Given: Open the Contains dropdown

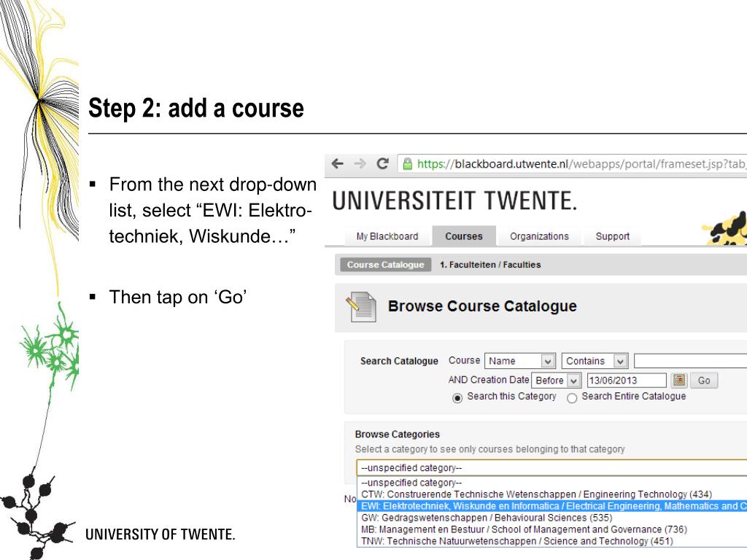Looking at the screenshot, I should (x=595, y=361).
